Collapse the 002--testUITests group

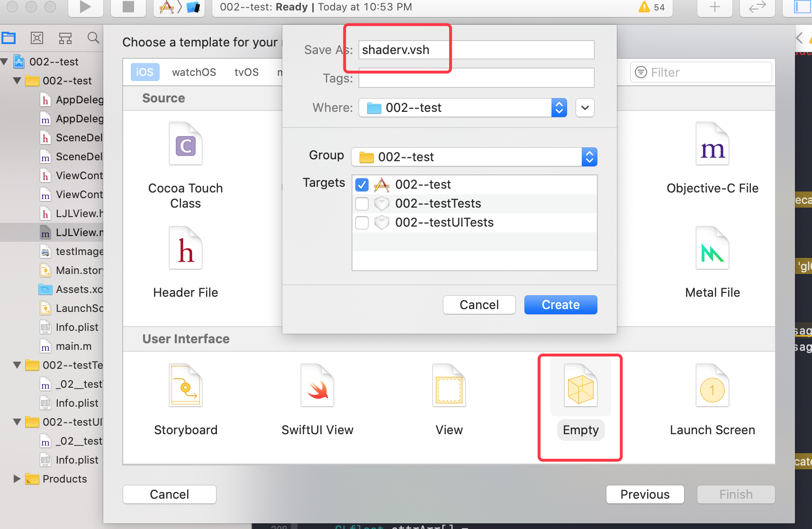point(17,422)
